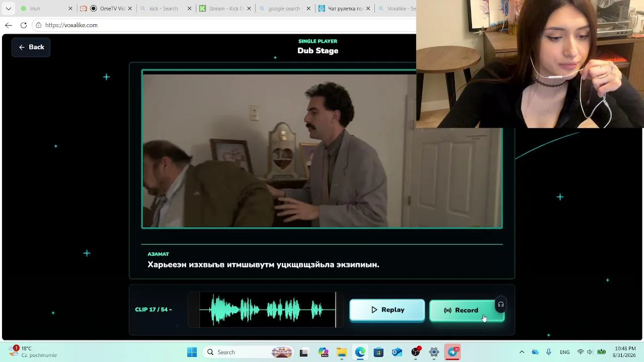
Task: Reload the voxalike.com page
Action: (x=24, y=25)
